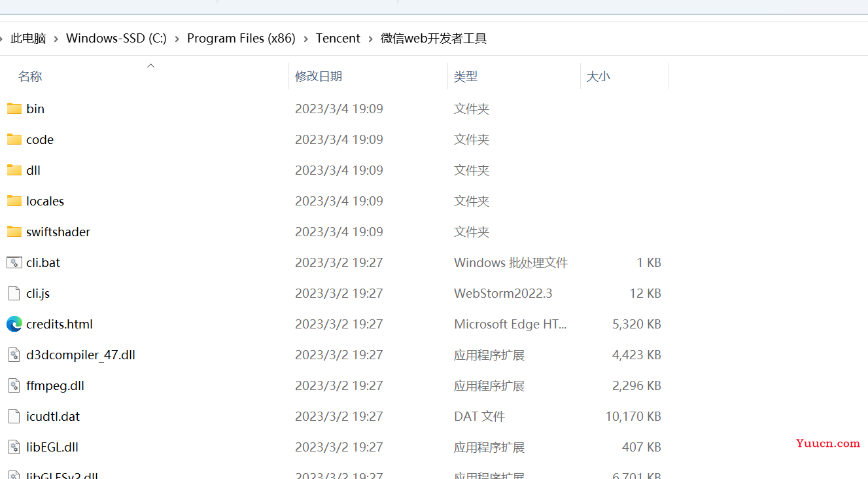
Task: Click the Windows 批处理文件 type cell
Action: coord(511,262)
